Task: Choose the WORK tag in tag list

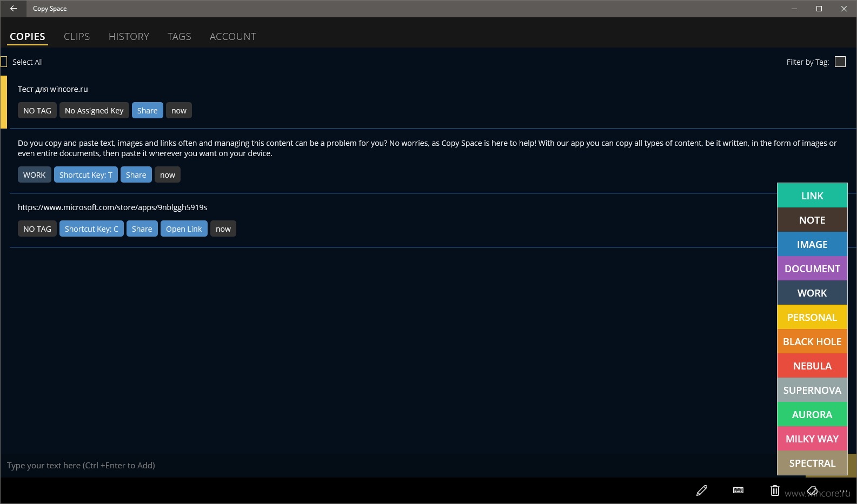Action: [x=812, y=293]
